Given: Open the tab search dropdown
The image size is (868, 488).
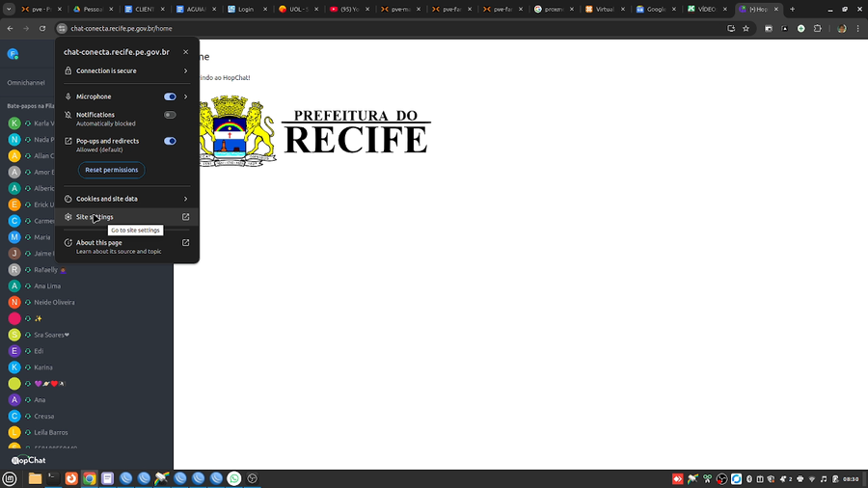Looking at the screenshot, I should (9, 9).
